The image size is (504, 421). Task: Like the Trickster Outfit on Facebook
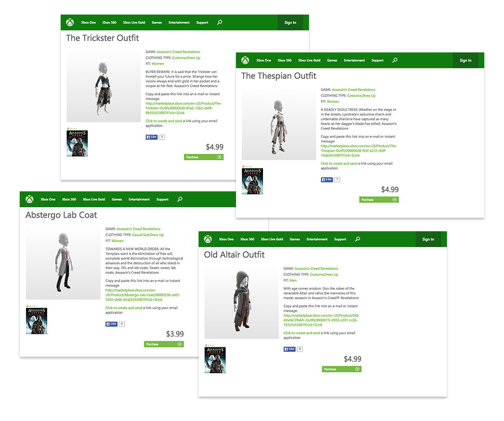[x=151, y=137]
